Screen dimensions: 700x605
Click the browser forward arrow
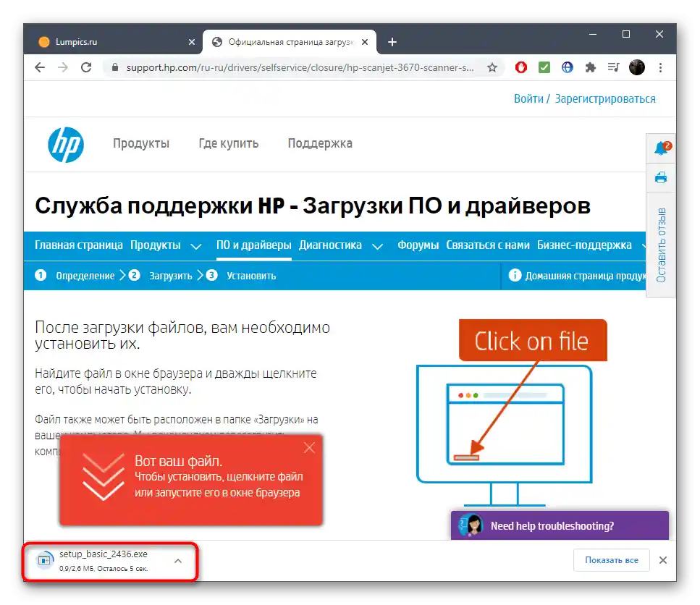click(x=63, y=67)
